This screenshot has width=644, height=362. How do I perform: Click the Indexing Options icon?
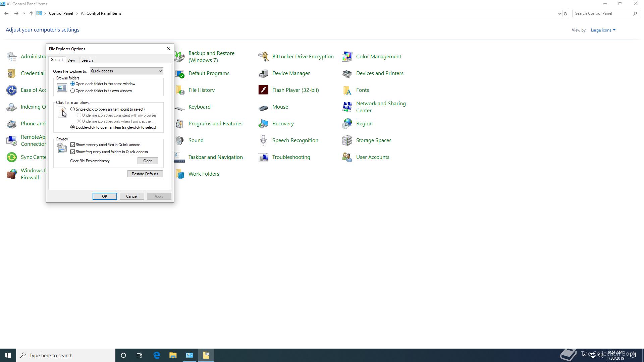point(12,107)
